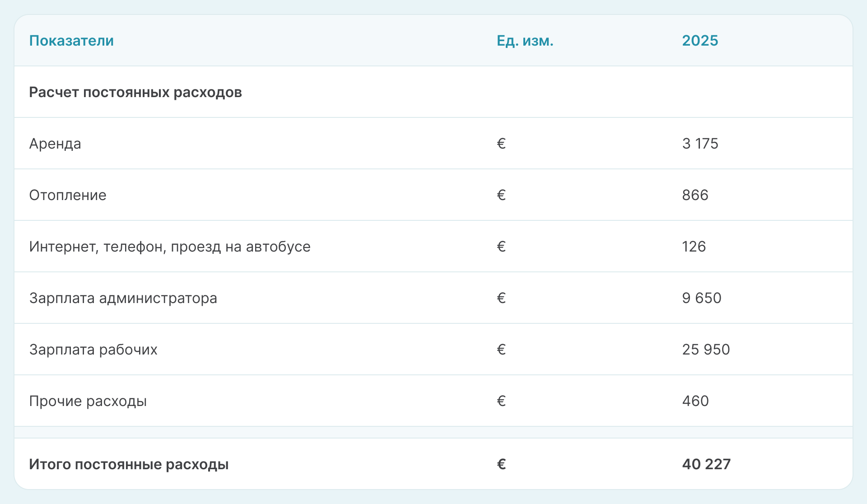Click the Аренда row label
The width and height of the screenshot is (867, 504).
[55, 144]
